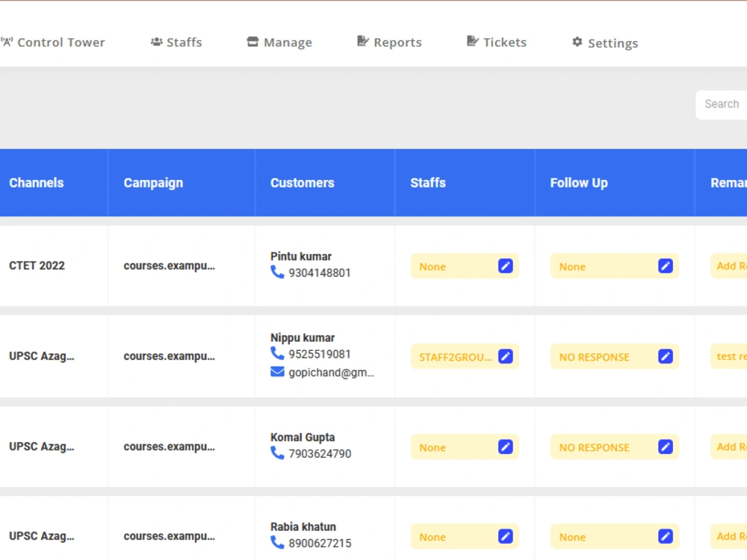747x560 pixels.
Task: Click the Settings gear icon
Action: point(577,42)
